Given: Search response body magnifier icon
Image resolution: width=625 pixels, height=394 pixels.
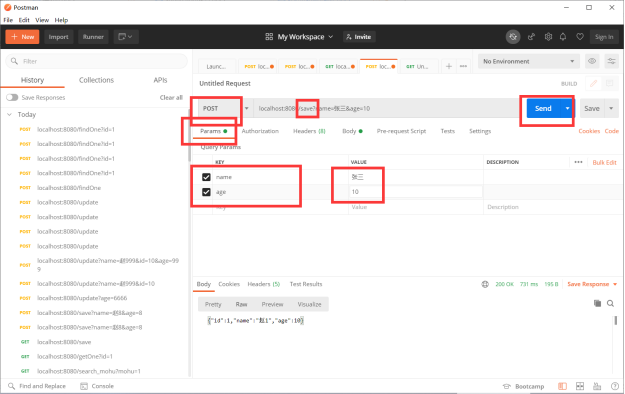Looking at the screenshot, I should pos(610,303).
